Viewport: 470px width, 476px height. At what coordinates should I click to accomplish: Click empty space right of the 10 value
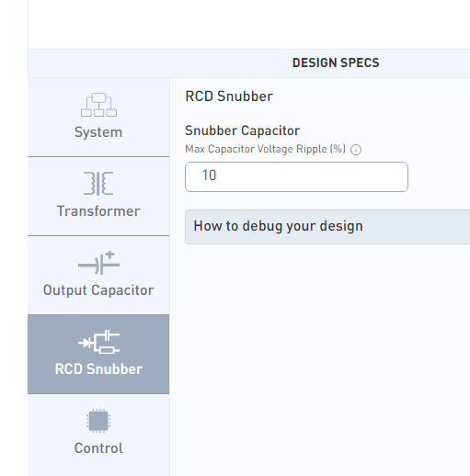[313, 177]
